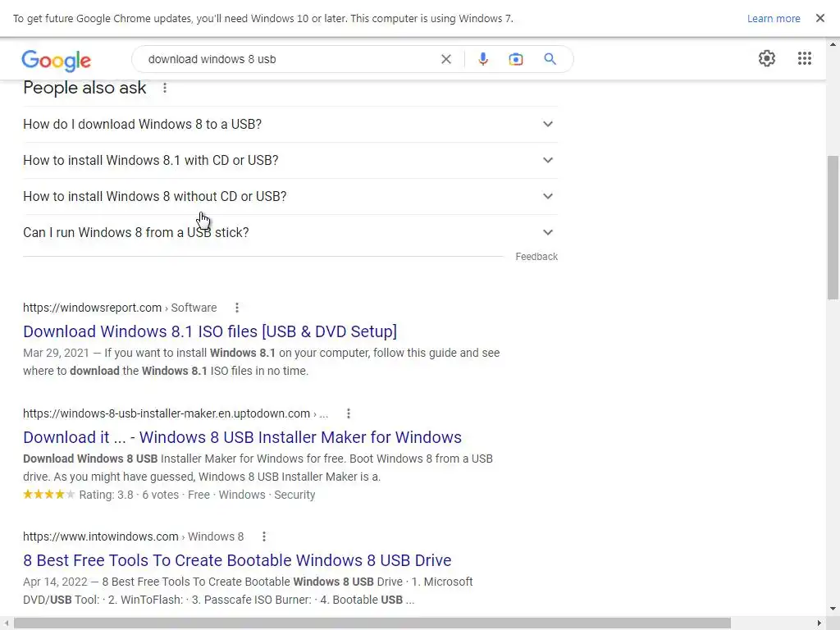Click the scroll left arrow
The image size is (840, 630).
[x=6, y=623]
